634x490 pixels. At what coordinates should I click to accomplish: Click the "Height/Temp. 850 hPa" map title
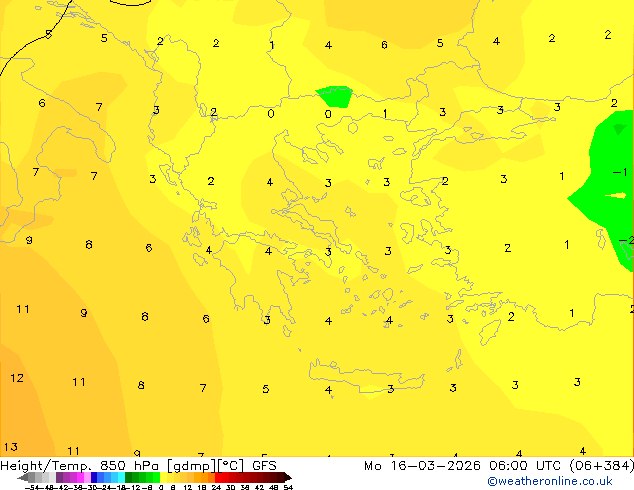coord(79,466)
